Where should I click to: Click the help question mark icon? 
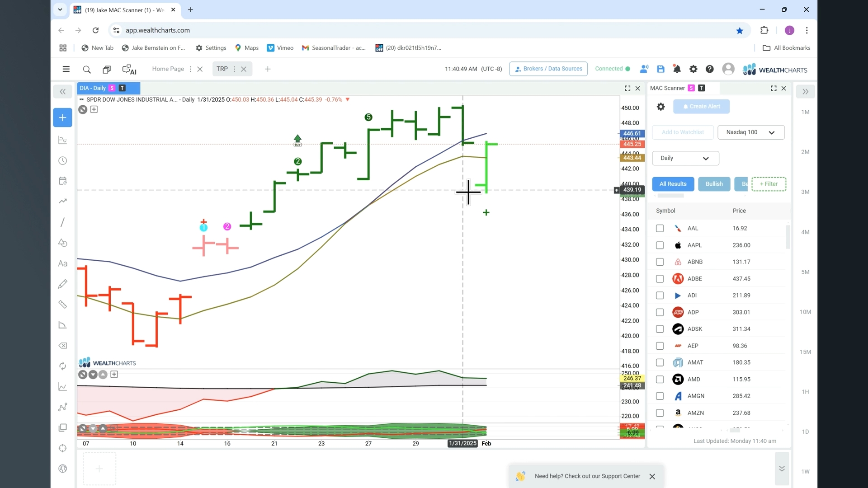tap(710, 69)
